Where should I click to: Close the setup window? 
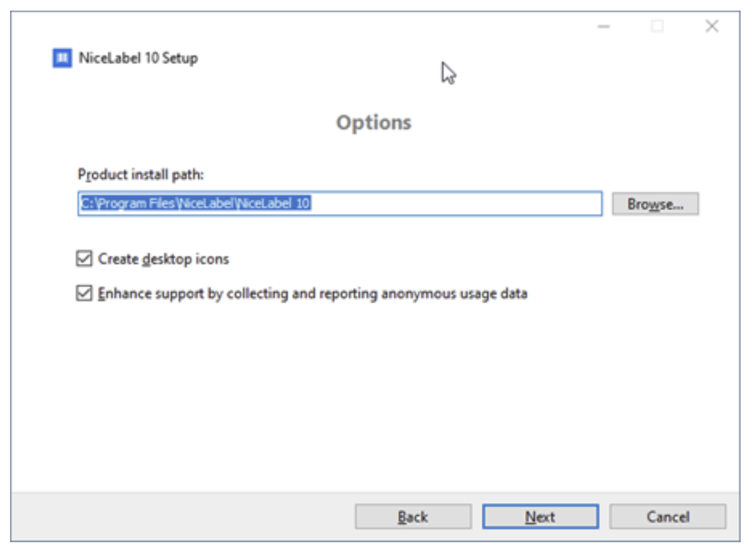tap(712, 26)
